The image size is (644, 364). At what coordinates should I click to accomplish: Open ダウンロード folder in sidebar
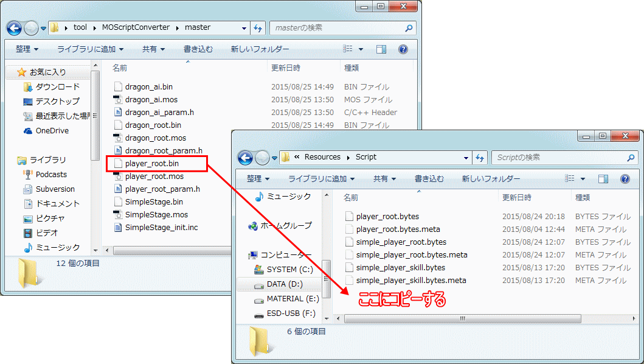(52, 87)
